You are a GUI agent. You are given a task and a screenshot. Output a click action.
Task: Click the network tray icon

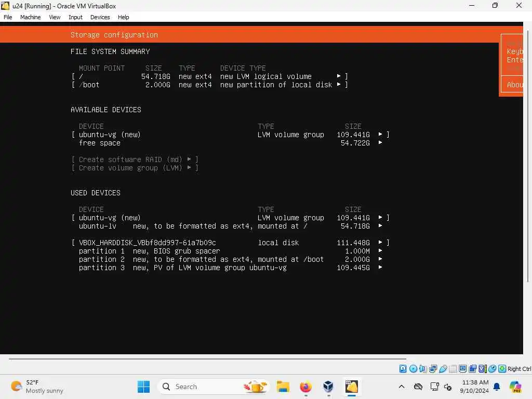coord(435,387)
